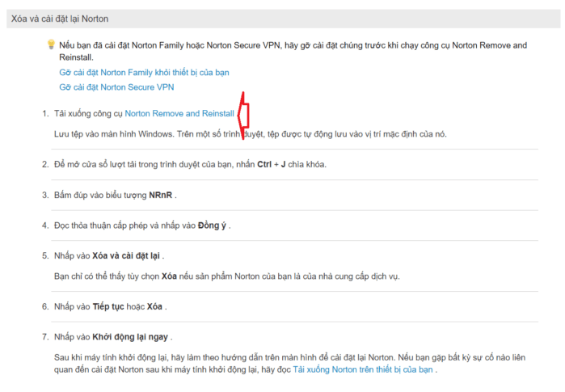Click 'Tải xuống công cụ' text in step 1
This screenshot has width=565, height=392.
(88, 113)
